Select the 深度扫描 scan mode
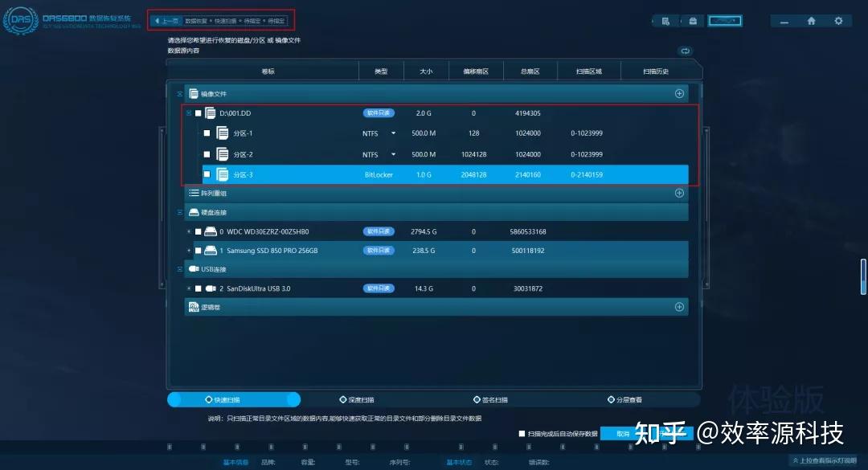Image resolution: width=868 pixels, height=470 pixels. tap(357, 399)
